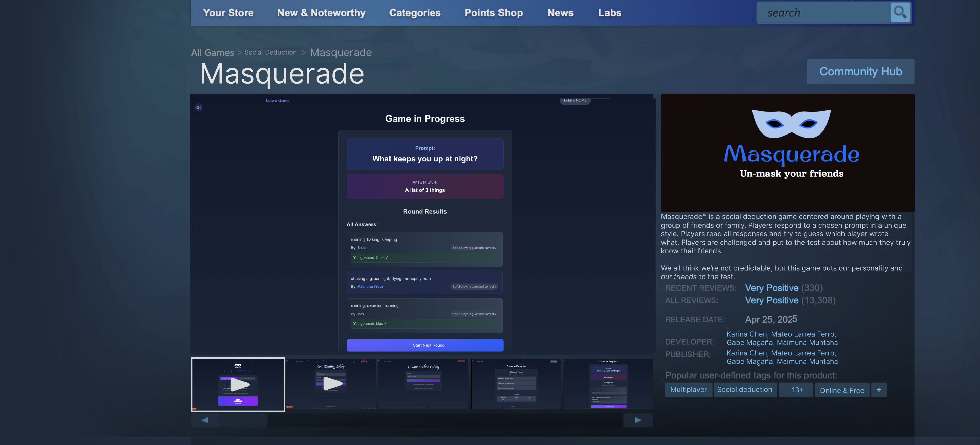Click the Masquerade logo header image
Image resolution: width=980 pixels, height=445 pixels.
[787, 153]
